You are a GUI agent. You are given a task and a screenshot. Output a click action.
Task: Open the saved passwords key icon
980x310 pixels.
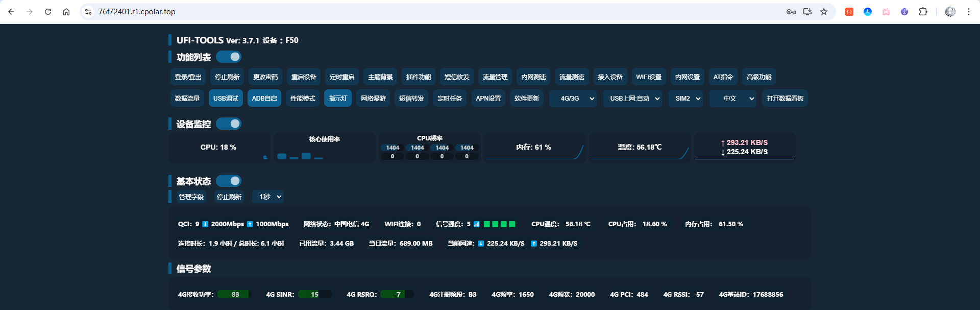pos(791,12)
